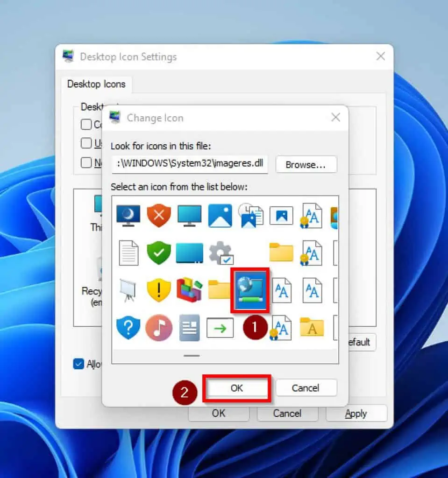
Task: Open the Browse file picker
Action: (x=306, y=164)
